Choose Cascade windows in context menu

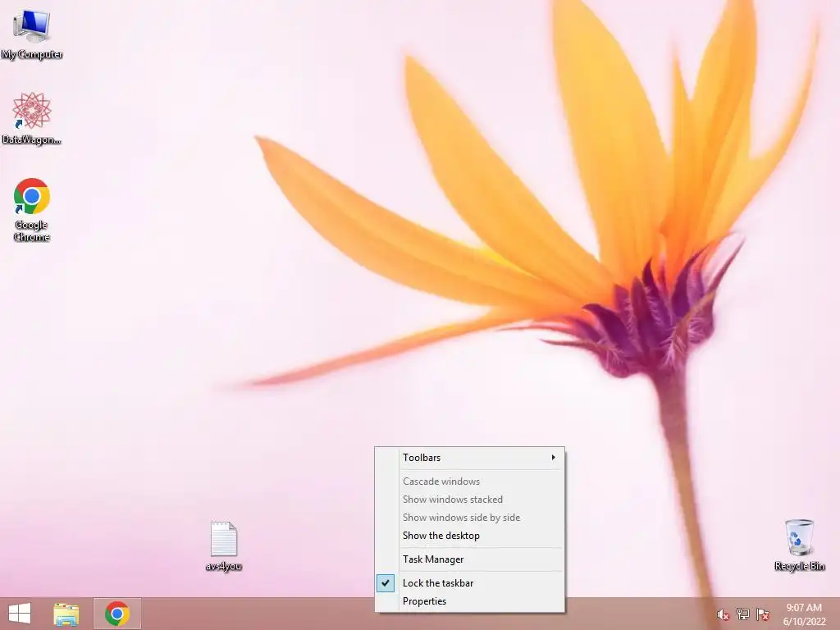click(470, 481)
